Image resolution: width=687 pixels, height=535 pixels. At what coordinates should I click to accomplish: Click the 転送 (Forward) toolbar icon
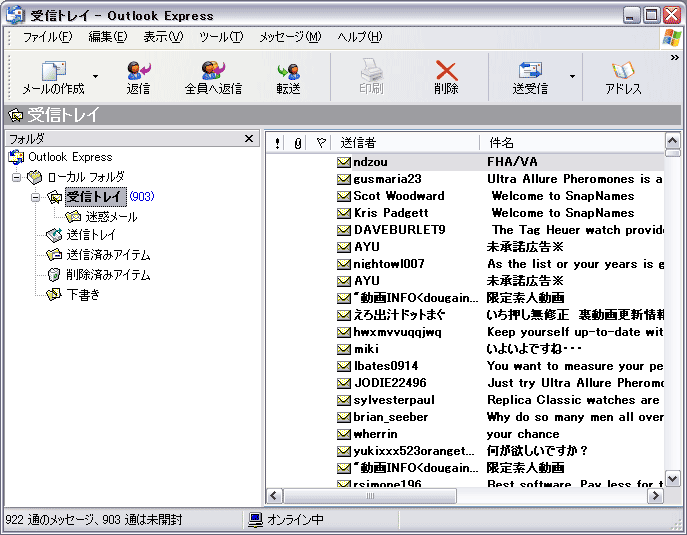(288, 71)
